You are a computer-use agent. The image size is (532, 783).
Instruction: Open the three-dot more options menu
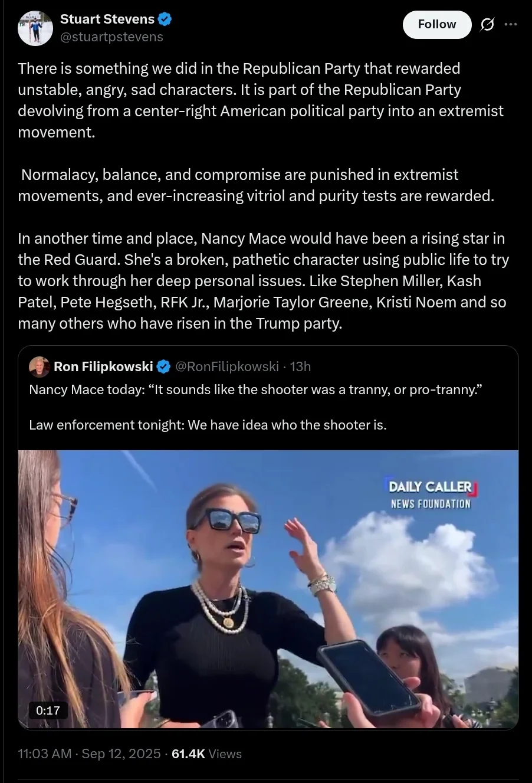[x=511, y=24]
